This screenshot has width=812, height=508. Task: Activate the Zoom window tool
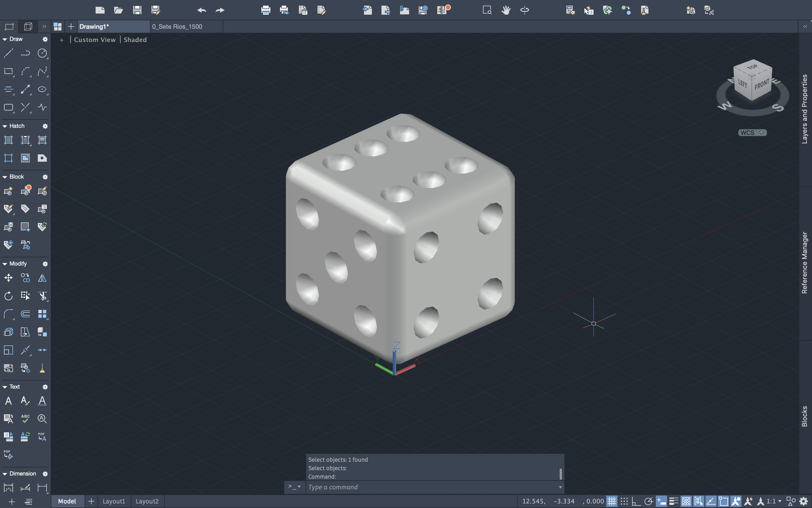point(487,10)
